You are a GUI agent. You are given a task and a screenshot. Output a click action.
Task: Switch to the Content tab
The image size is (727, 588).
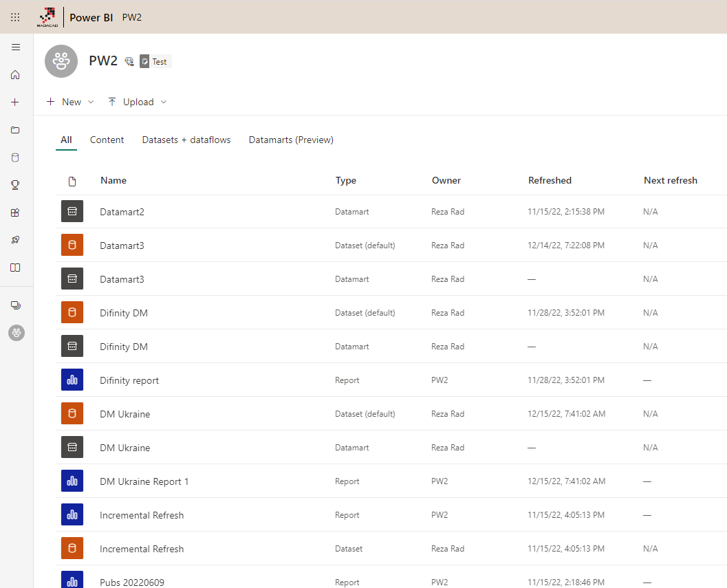(107, 140)
